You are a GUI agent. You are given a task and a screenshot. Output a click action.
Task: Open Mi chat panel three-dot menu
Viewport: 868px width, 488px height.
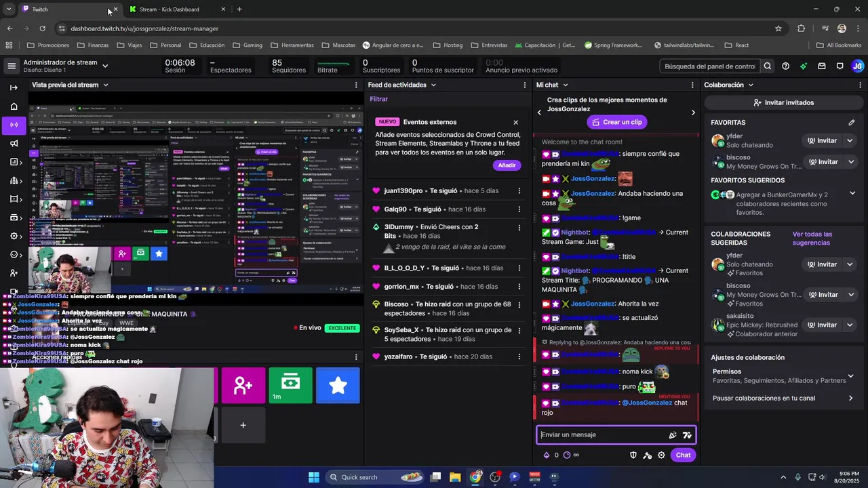pyautogui.click(x=692, y=85)
